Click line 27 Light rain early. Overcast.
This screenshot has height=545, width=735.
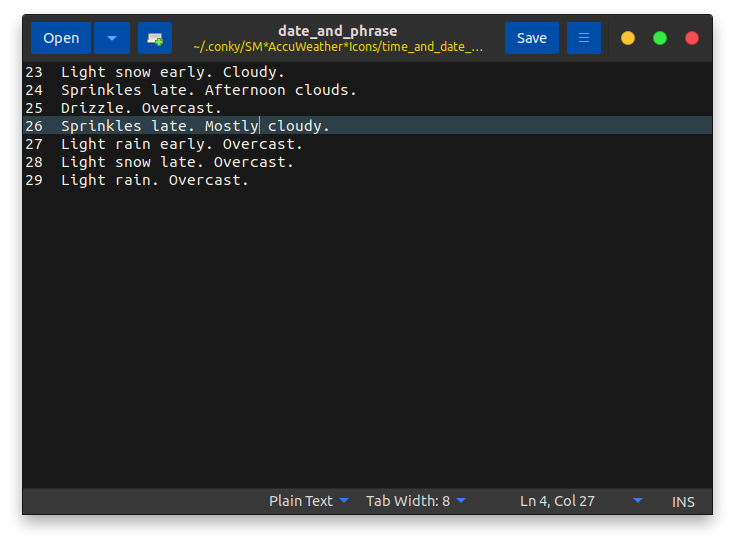click(x=181, y=144)
